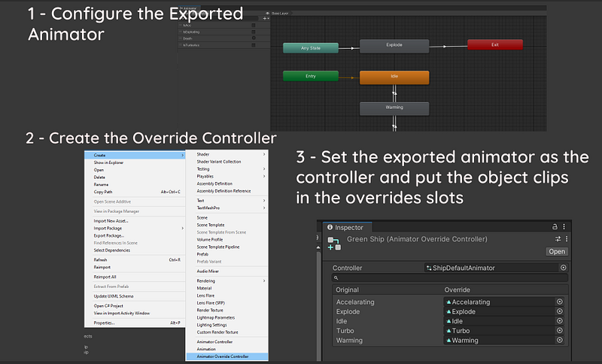Expand the TextMeshPro submenu arrow
Viewport: 602px width, 364px height.
click(264, 208)
